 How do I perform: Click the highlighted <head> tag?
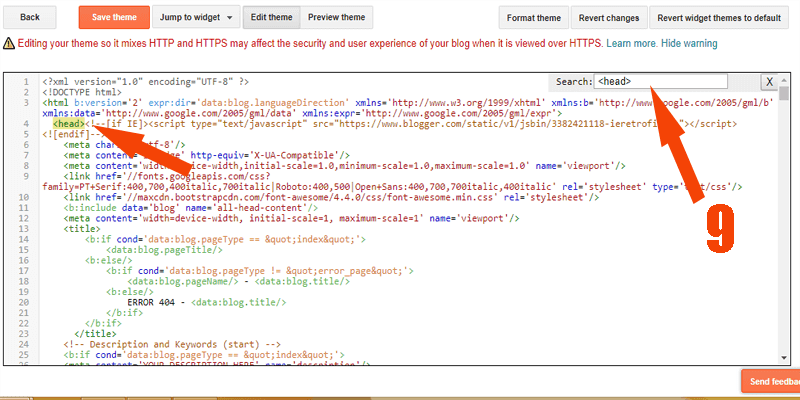pyautogui.click(x=69, y=123)
